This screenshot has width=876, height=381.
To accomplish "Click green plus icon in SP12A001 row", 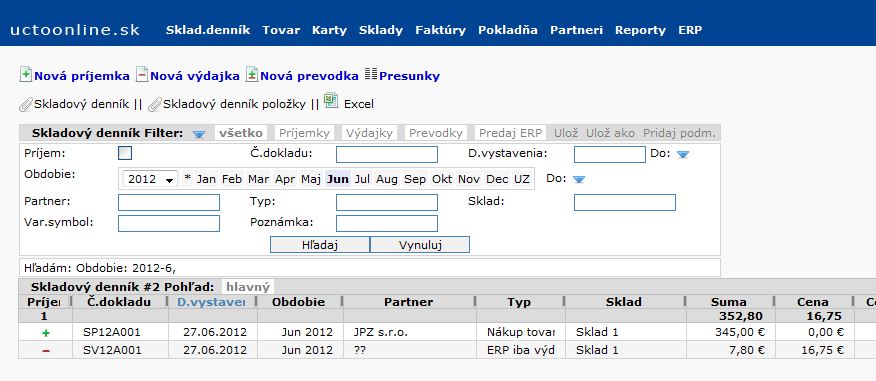I will tap(46, 333).
